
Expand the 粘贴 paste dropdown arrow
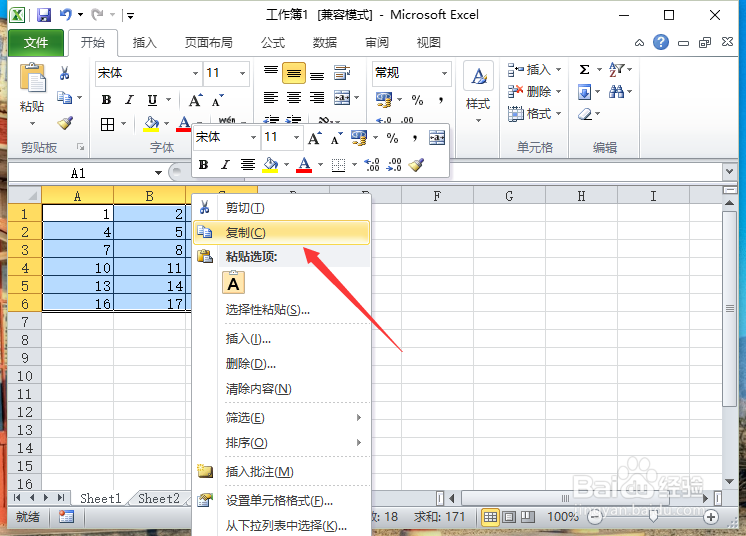[x=32, y=124]
